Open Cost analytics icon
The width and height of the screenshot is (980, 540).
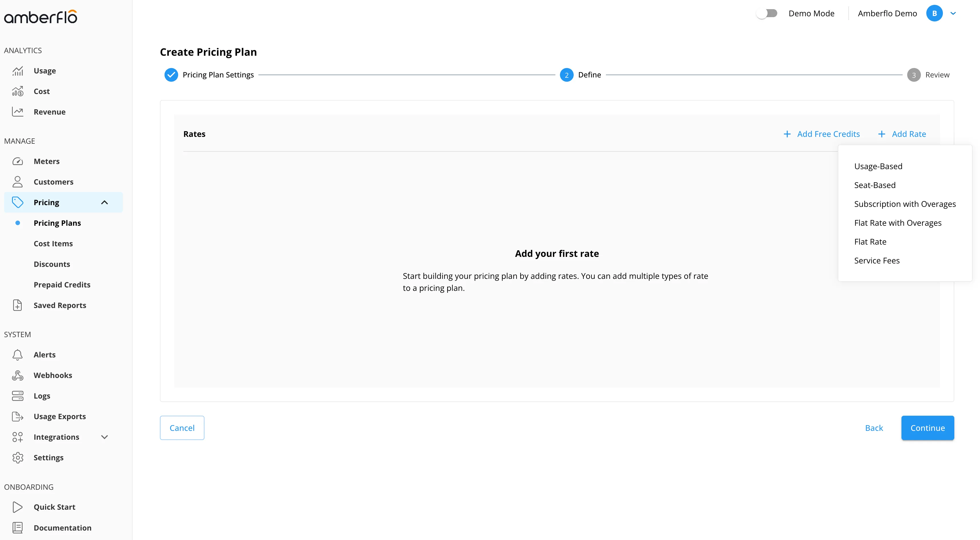coord(17,91)
